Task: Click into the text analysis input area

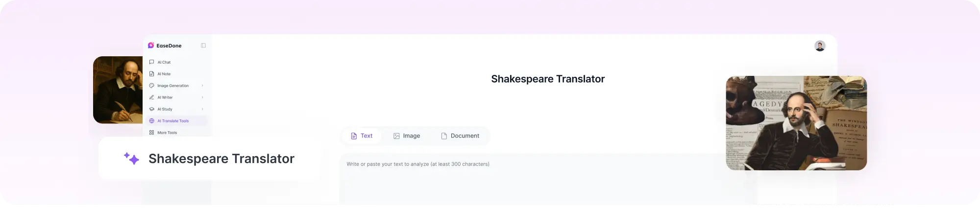Action: coord(548,179)
